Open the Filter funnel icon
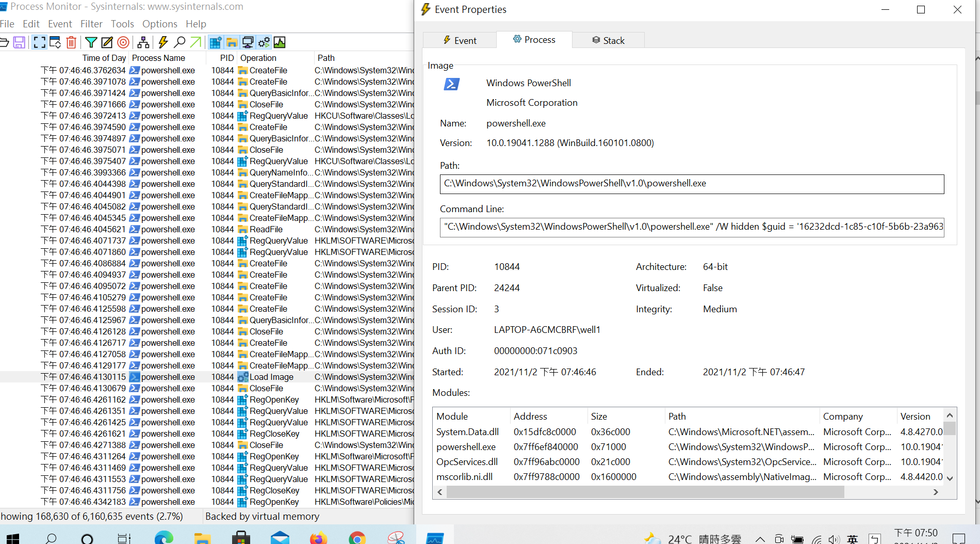This screenshot has height=544, width=980. click(x=91, y=42)
